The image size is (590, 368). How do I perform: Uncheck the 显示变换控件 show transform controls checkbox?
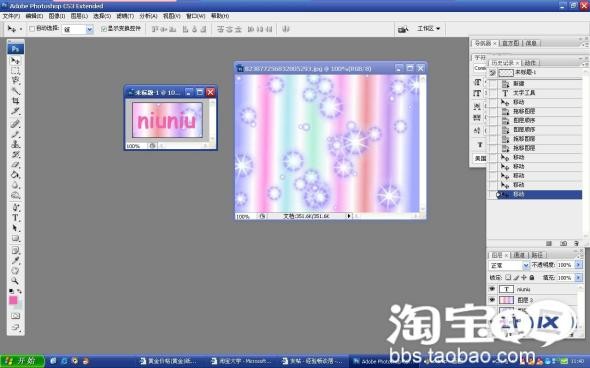pos(104,29)
